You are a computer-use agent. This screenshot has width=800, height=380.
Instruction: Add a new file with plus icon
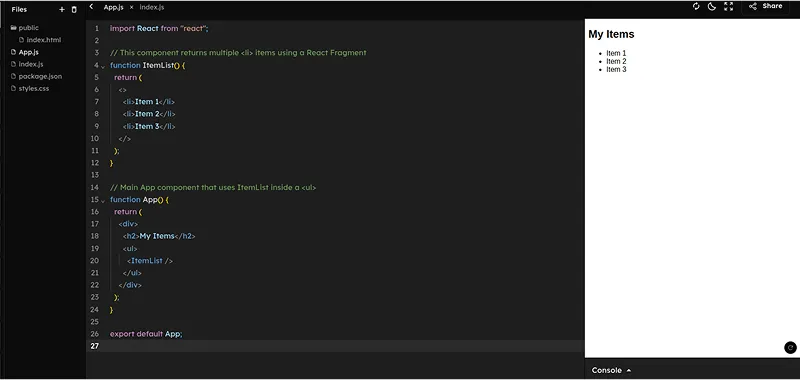click(x=62, y=9)
